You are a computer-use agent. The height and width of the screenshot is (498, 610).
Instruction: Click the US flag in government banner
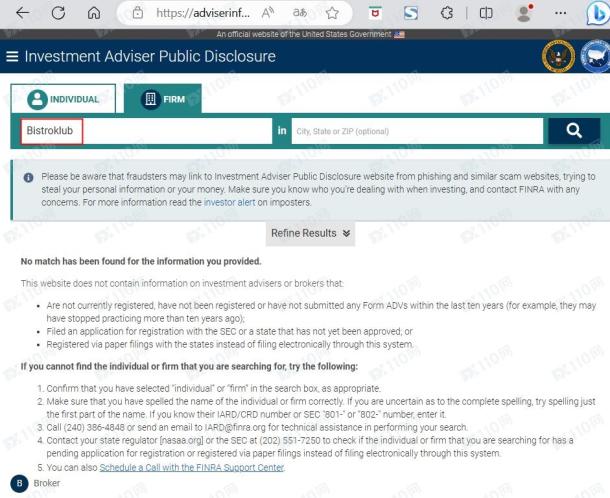[x=399, y=34]
